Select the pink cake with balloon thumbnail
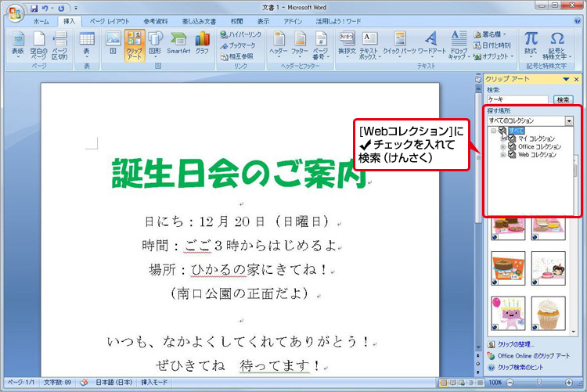The width and height of the screenshot is (587, 392). pyautogui.click(x=508, y=314)
